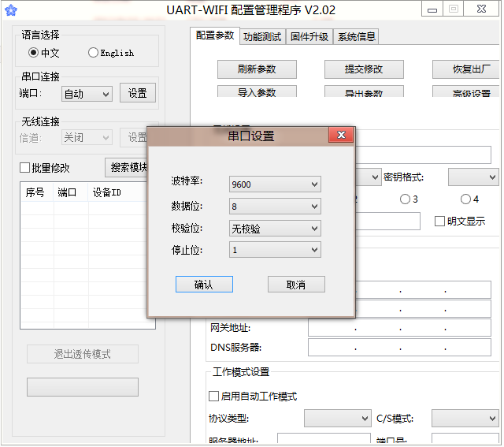Click the 导出参数 button
Image resolution: width=504 pixels, height=447 pixels.
tap(364, 91)
